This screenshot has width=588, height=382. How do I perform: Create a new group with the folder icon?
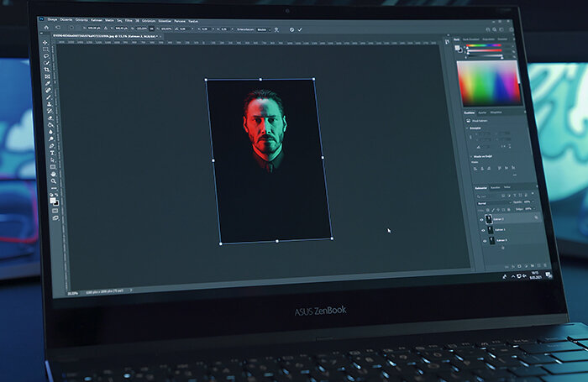[x=532, y=266]
